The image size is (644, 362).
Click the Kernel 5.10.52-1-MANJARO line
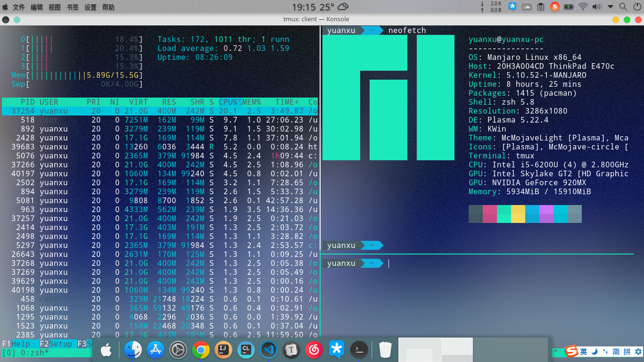[528, 75]
